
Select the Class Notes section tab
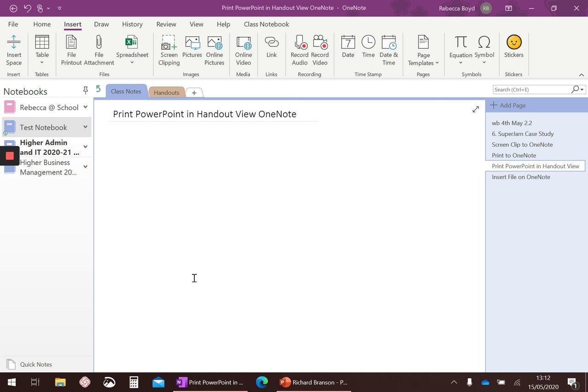pyautogui.click(x=126, y=91)
